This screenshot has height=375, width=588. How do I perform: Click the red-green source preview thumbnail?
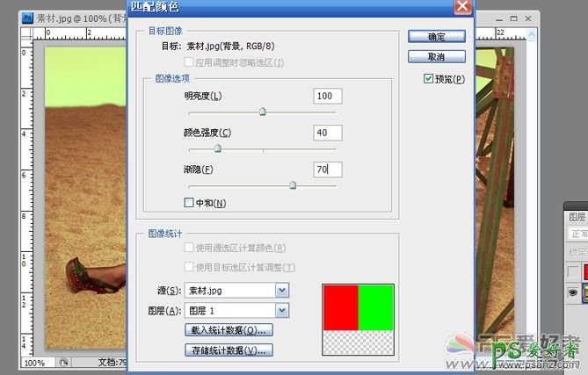click(359, 319)
